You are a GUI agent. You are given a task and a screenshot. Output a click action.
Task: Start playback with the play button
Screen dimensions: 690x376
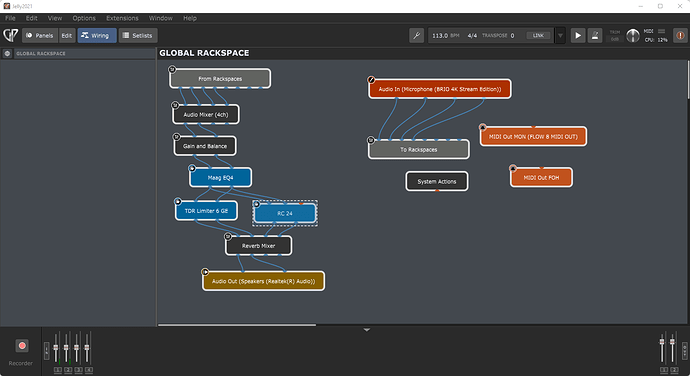click(578, 36)
